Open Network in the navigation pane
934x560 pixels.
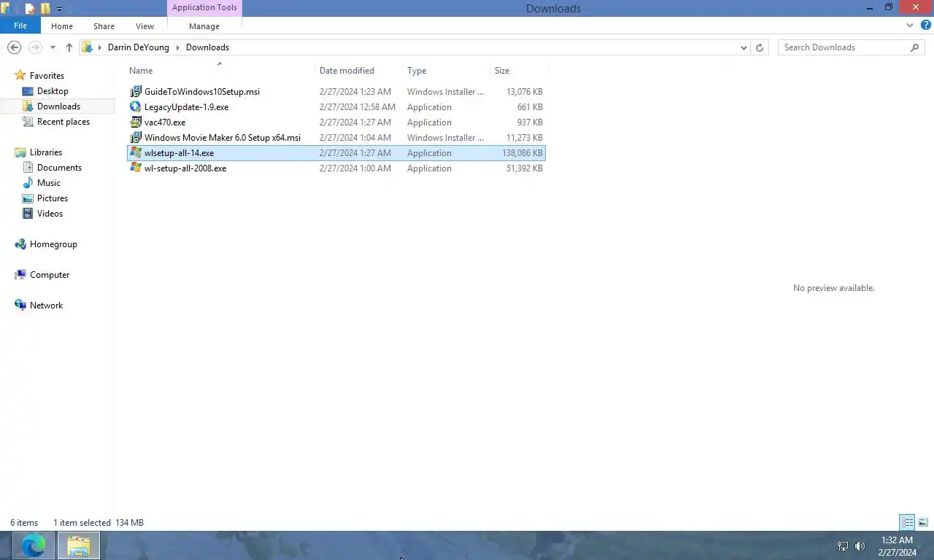tap(46, 306)
